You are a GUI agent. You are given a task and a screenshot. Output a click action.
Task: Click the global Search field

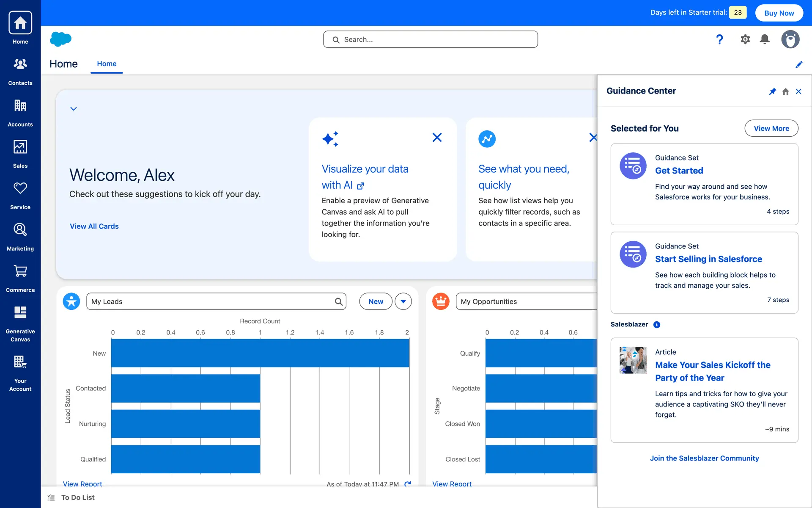(431, 39)
